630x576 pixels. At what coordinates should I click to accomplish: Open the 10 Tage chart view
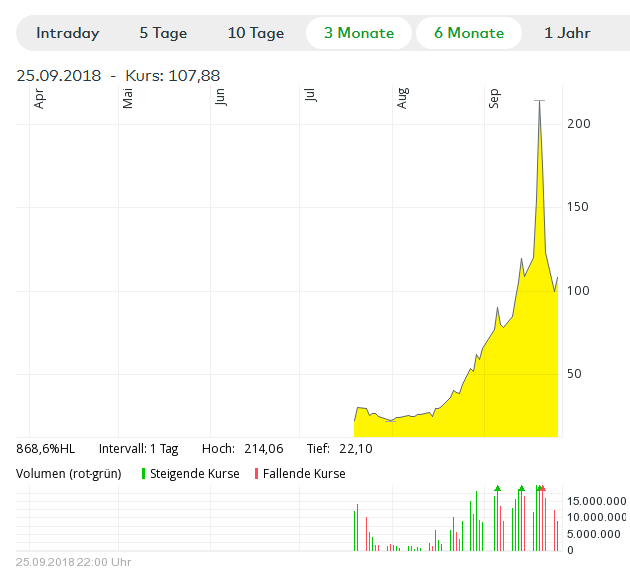256,33
